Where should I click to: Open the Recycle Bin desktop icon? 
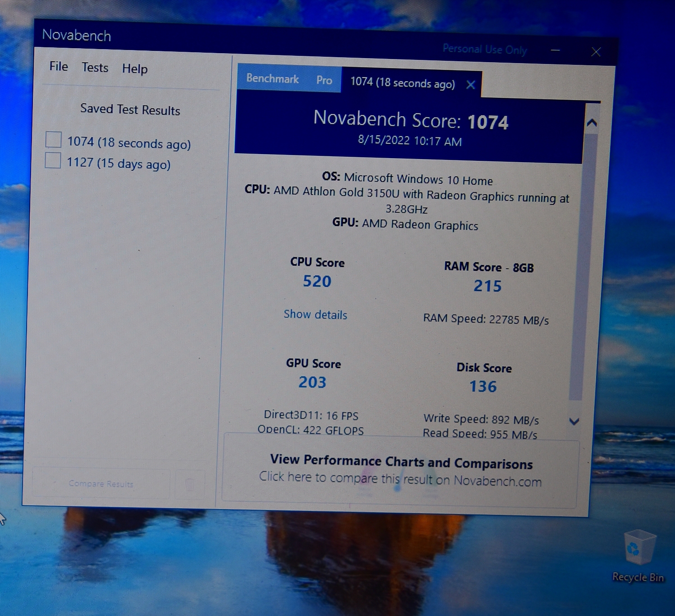point(639,556)
